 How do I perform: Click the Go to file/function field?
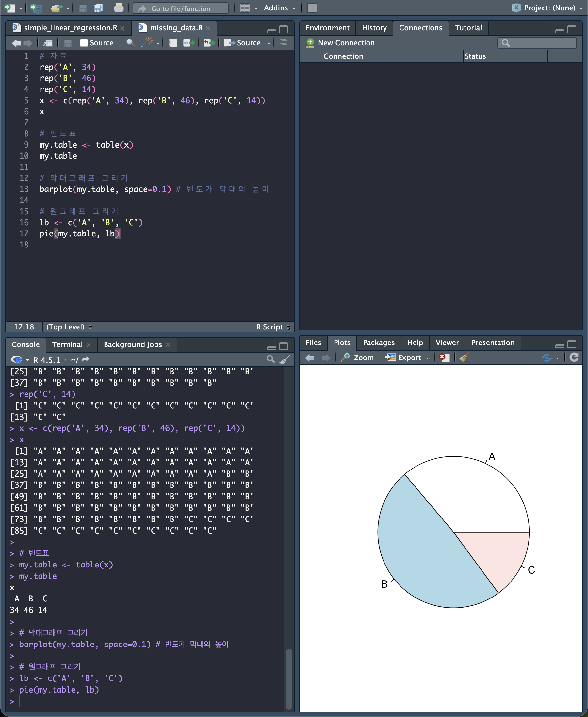click(x=181, y=8)
